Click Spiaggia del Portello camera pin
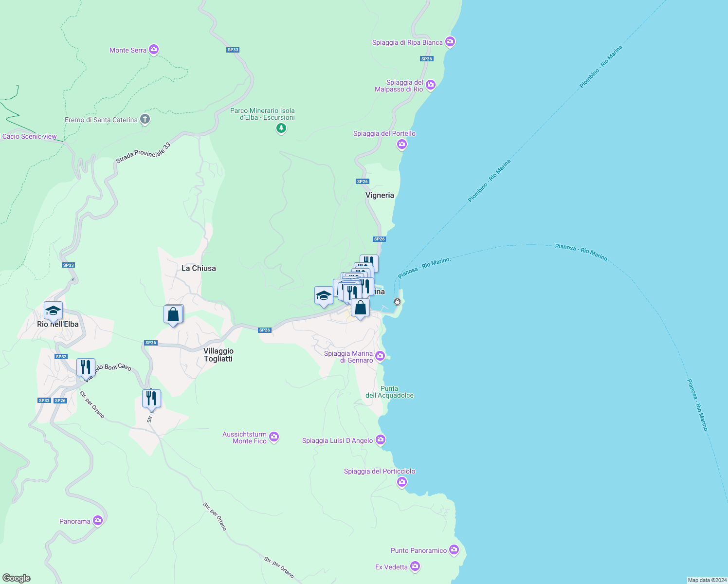 point(401,144)
